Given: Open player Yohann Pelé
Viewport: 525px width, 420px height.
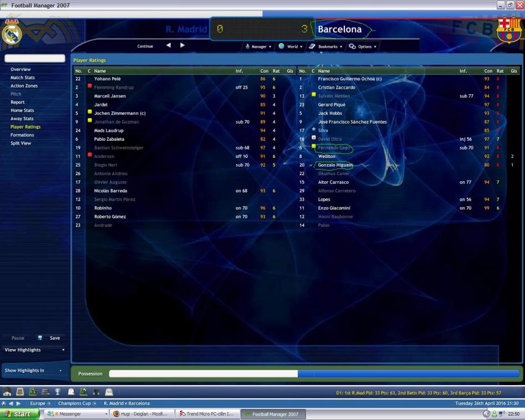Looking at the screenshot, I should click(107, 79).
